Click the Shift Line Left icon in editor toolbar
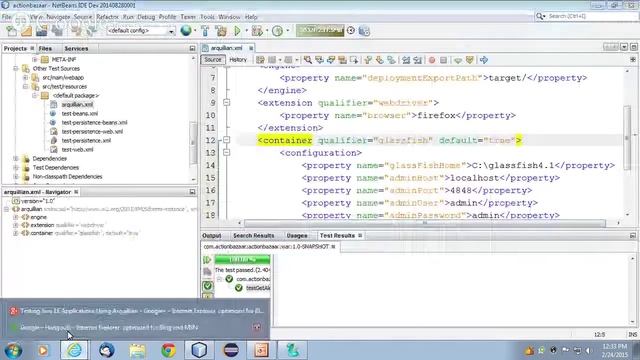This screenshot has height=360, width=640. (x=406, y=60)
